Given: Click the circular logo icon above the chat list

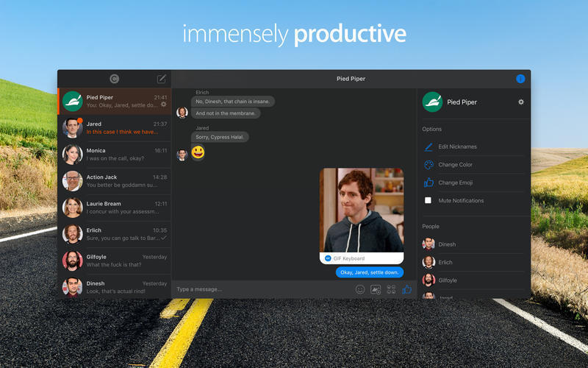Looking at the screenshot, I should (115, 79).
